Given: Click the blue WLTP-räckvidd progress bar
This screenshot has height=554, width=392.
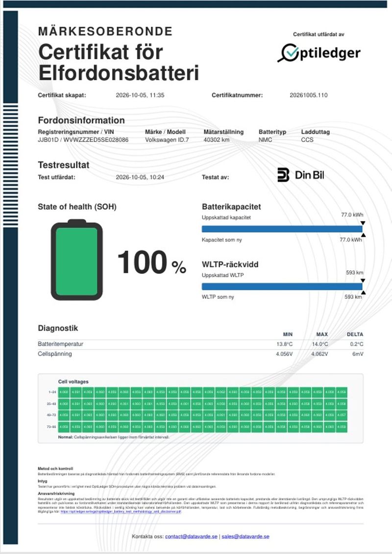Looking at the screenshot, I should [x=282, y=287].
